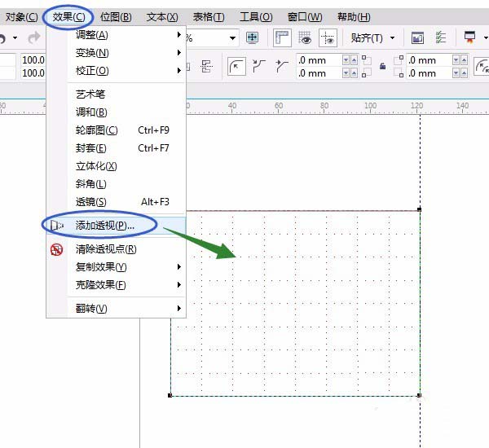Open the 窗口(W) menu
Screen dimensions: 489x448
point(305,17)
